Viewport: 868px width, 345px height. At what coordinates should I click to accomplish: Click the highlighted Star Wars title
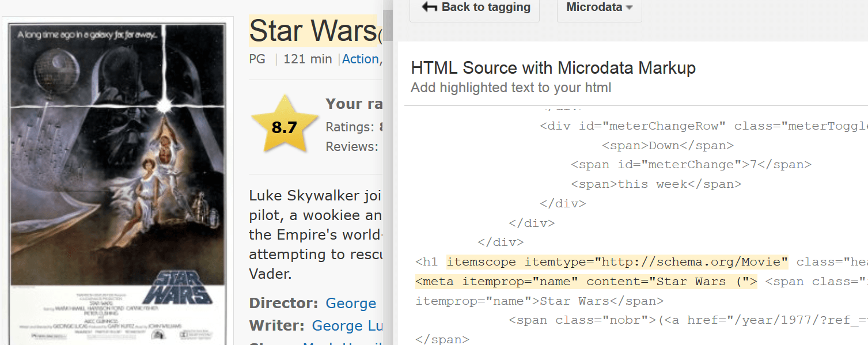click(x=313, y=31)
